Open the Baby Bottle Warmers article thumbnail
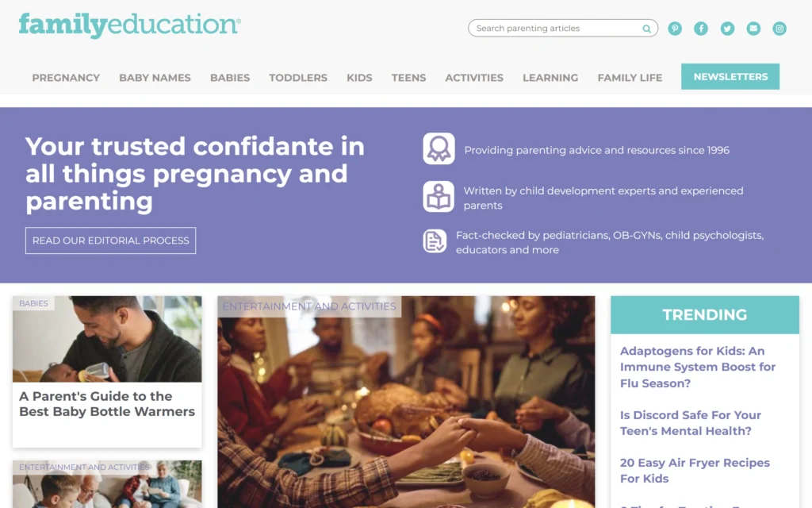812x508 pixels. tap(107, 339)
